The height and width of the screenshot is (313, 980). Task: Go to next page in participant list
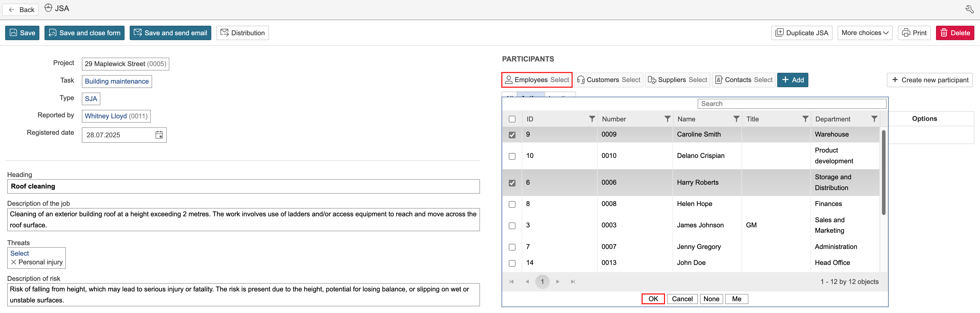558,282
